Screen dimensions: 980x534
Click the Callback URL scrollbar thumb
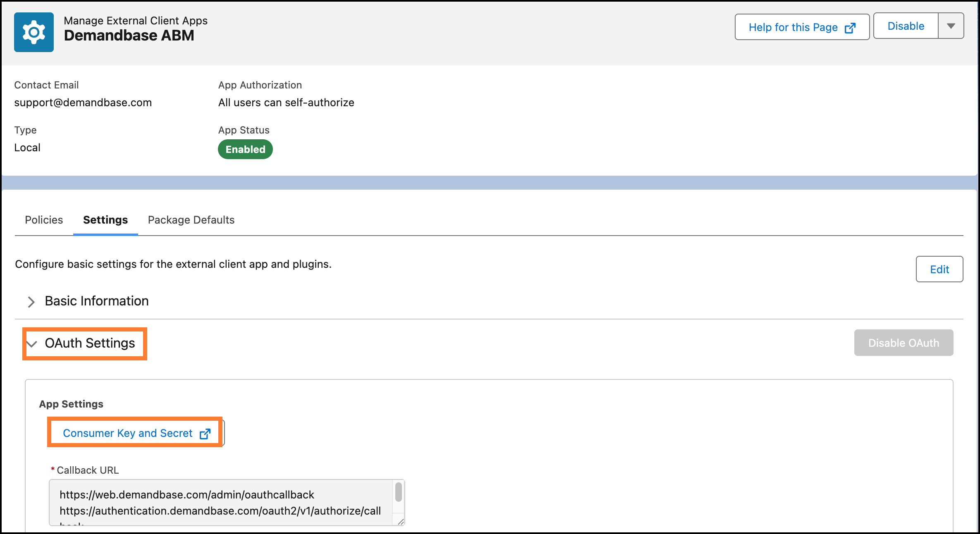click(399, 492)
